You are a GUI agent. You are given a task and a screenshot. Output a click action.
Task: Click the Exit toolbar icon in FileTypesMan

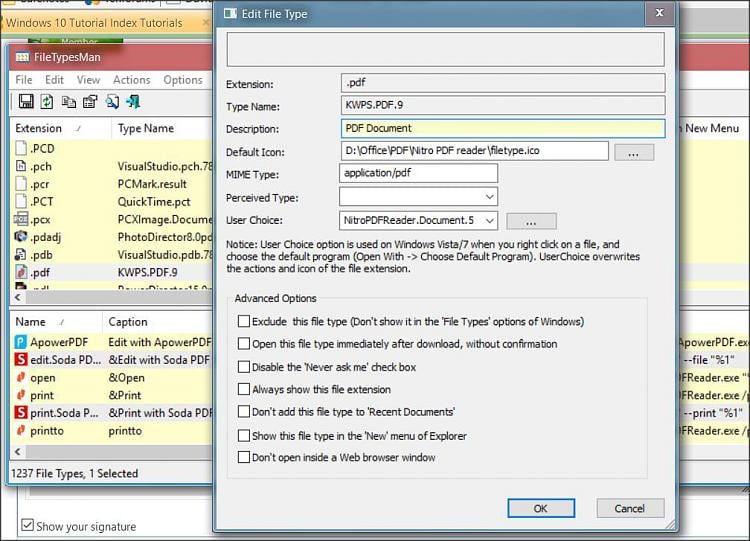133,101
